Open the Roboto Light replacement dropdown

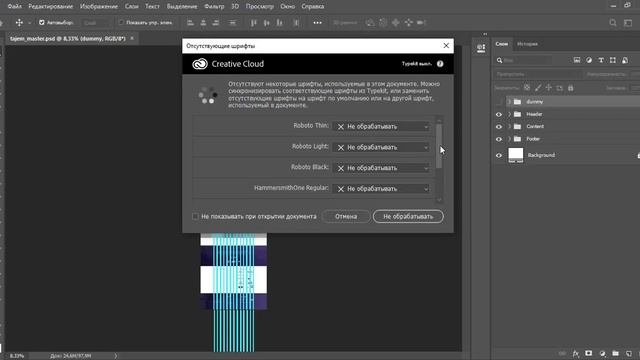click(x=381, y=147)
